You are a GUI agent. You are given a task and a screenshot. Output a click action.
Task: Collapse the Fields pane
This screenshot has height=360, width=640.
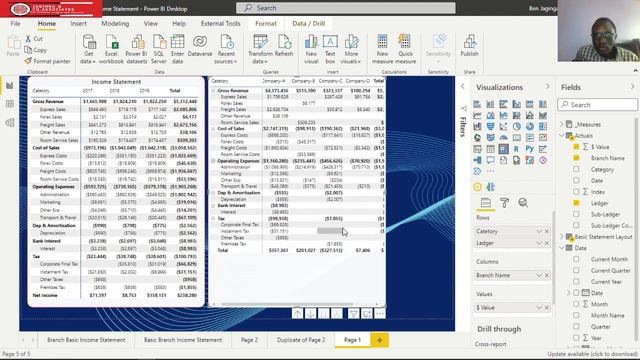pyautogui.click(x=632, y=87)
